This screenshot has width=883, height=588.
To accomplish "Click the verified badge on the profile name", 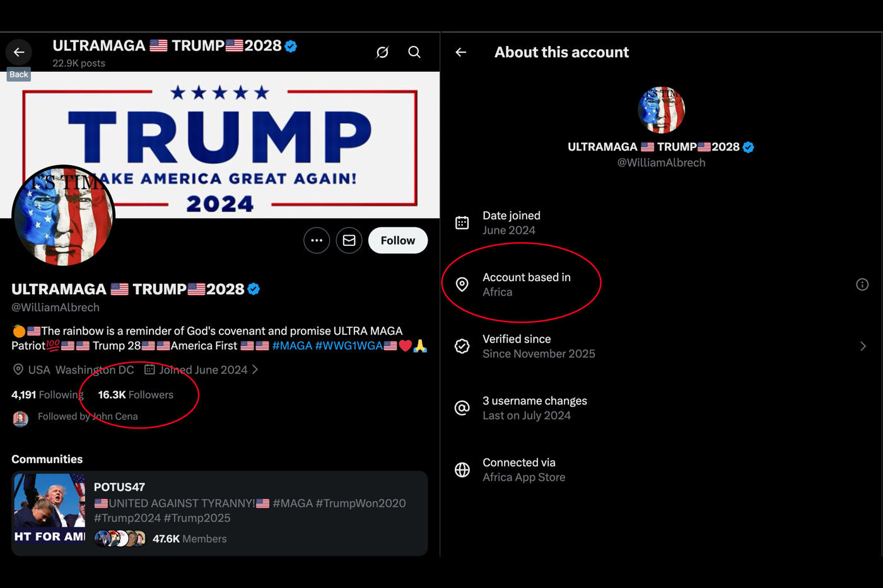I will (254, 289).
